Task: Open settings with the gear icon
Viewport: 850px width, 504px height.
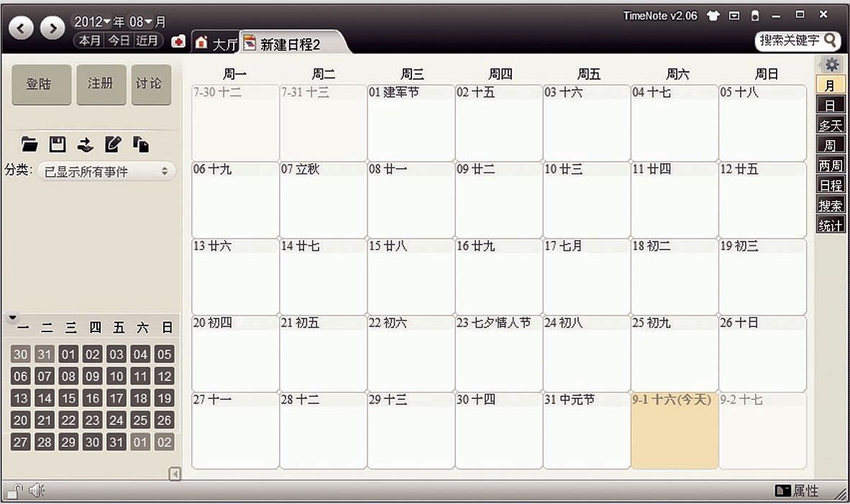Action: click(832, 64)
